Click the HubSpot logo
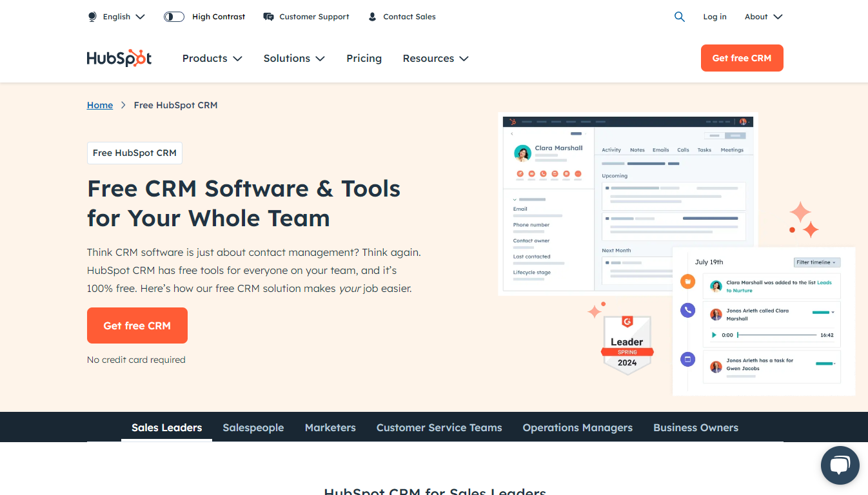Screen dimensions: 868x495 pos(119,58)
